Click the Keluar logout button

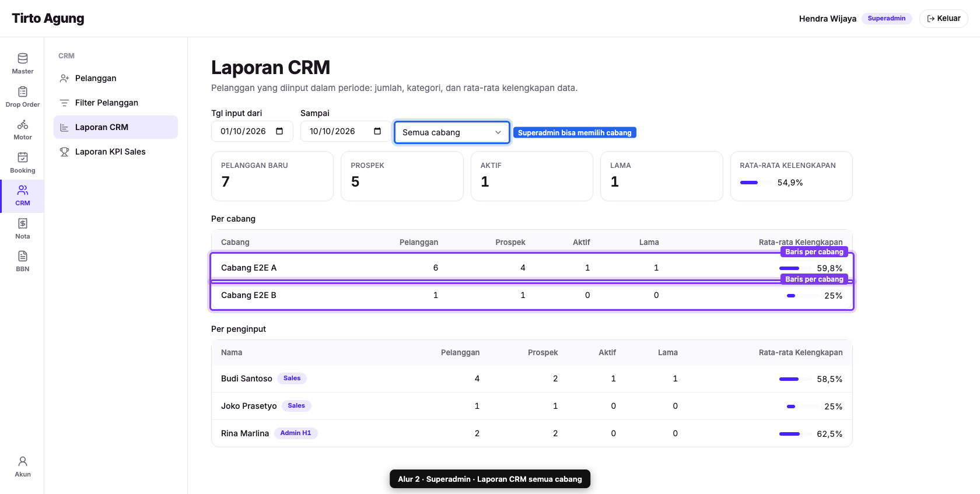944,19
